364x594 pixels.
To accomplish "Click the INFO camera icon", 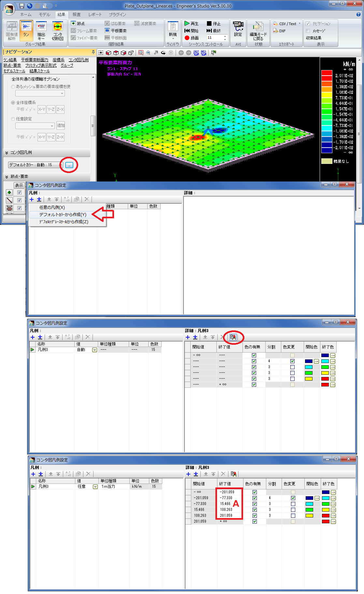I will click(x=204, y=53).
